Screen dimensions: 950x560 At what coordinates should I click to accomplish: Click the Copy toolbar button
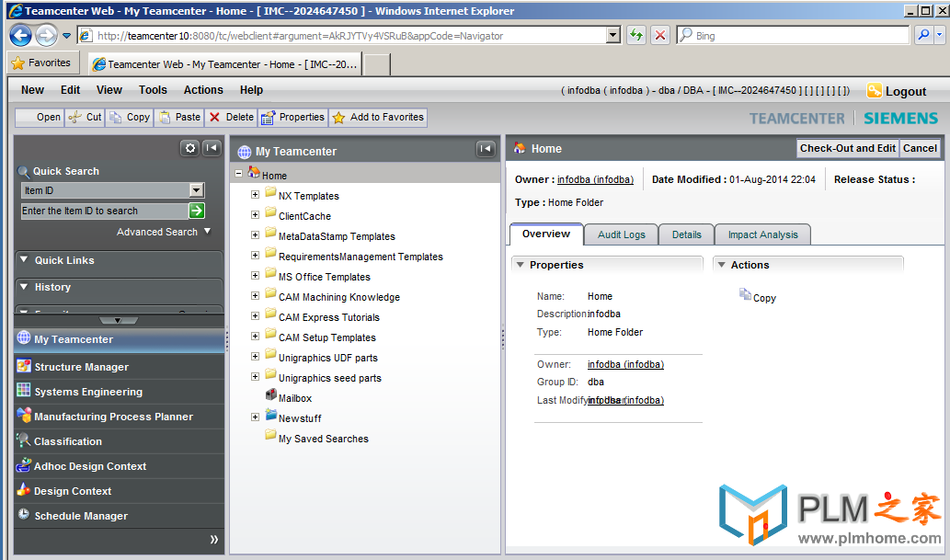click(129, 117)
